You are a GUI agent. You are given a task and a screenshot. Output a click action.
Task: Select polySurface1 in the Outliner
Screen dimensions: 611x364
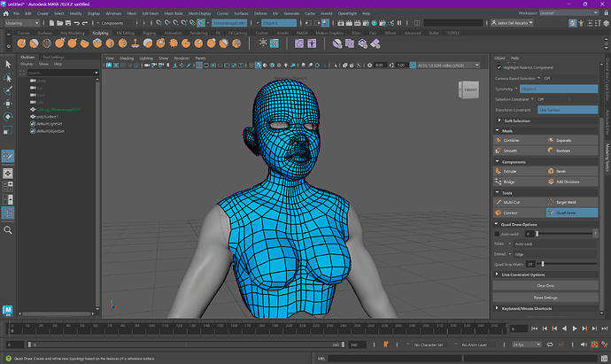tap(50, 117)
